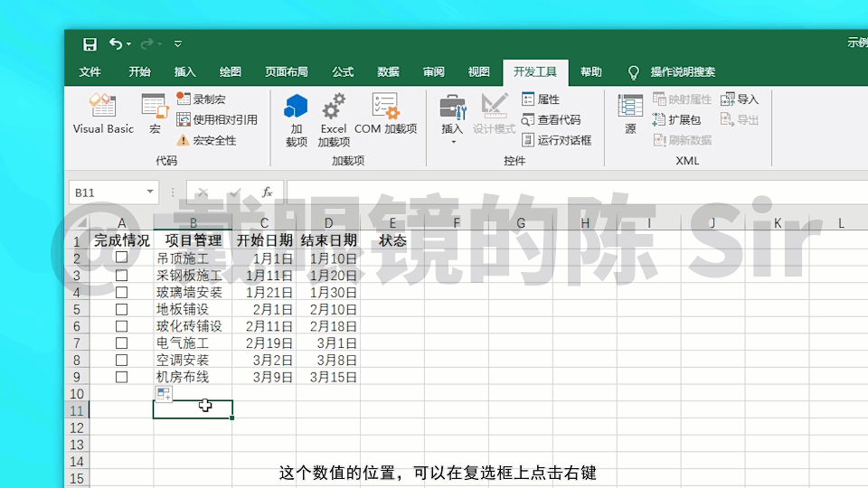The height and width of the screenshot is (488, 868).
Task: Click the formula bar confirm checkmark
Action: click(x=235, y=192)
